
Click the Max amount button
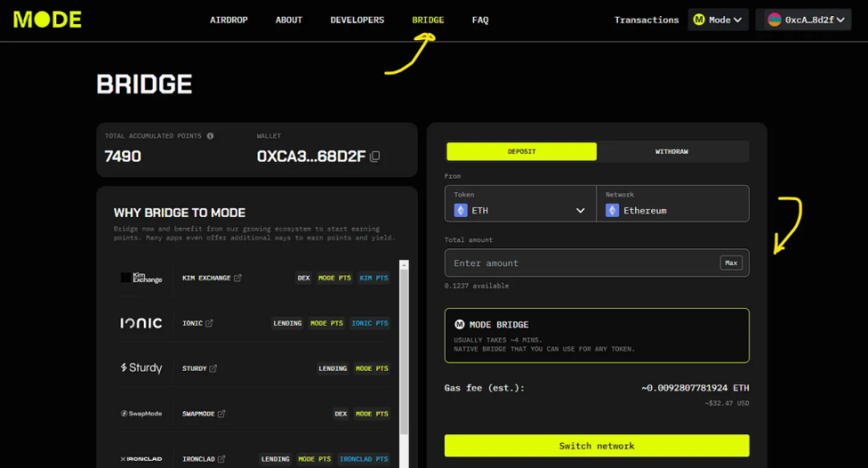(x=730, y=263)
